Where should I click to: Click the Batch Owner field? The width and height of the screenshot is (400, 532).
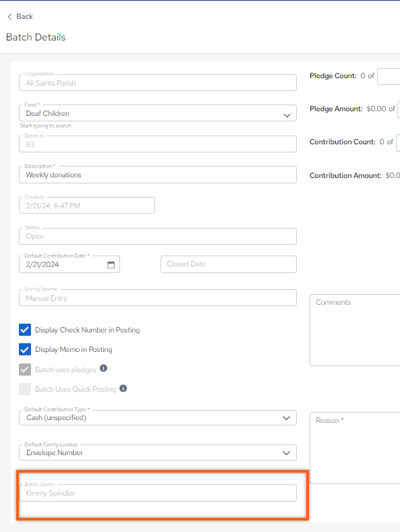click(x=158, y=493)
